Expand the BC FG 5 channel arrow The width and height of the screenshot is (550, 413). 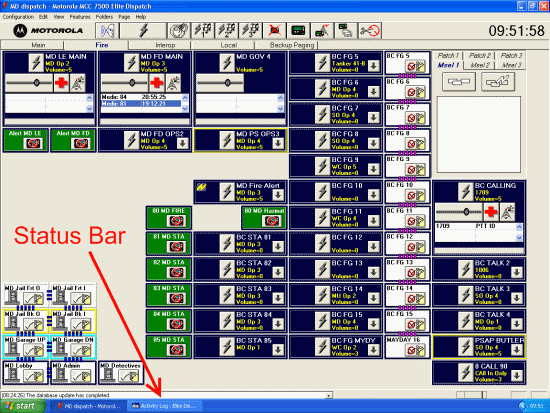(374, 66)
